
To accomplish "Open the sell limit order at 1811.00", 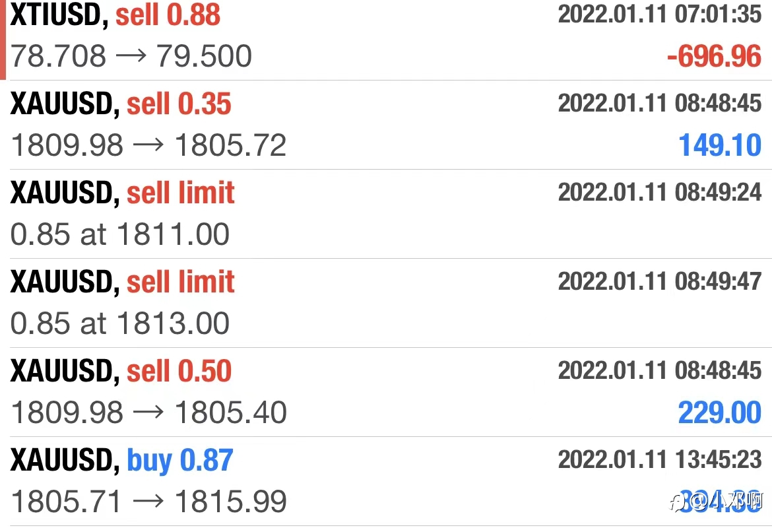I will [386, 214].
